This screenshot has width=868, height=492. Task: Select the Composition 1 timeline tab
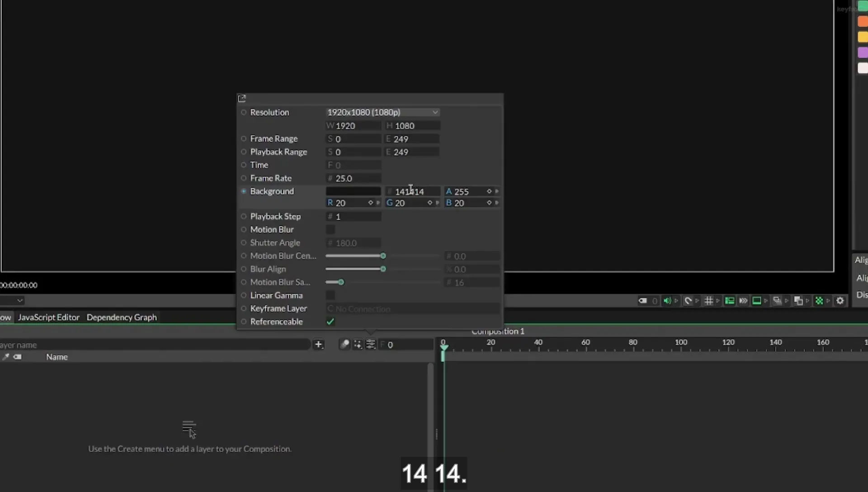(x=498, y=331)
